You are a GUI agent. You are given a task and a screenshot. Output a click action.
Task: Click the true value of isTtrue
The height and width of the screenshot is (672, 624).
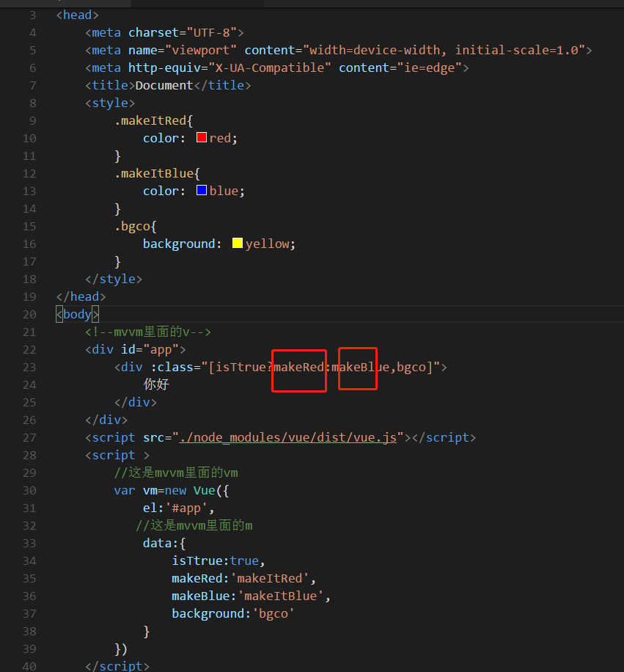(244, 561)
